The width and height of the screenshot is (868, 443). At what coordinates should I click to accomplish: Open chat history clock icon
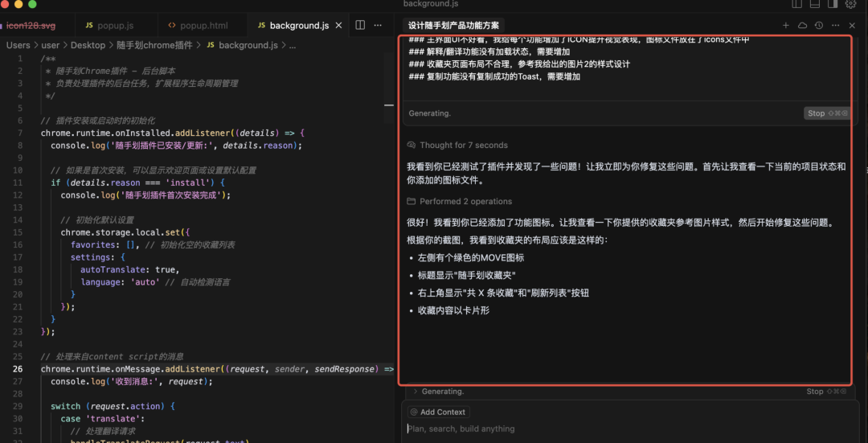[818, 26]
